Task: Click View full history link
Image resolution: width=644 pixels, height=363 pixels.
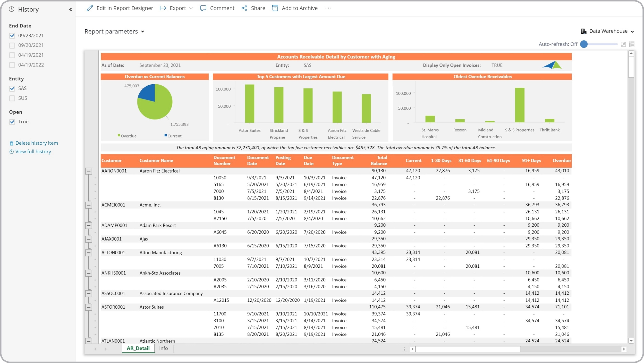Action: (33, 151)
